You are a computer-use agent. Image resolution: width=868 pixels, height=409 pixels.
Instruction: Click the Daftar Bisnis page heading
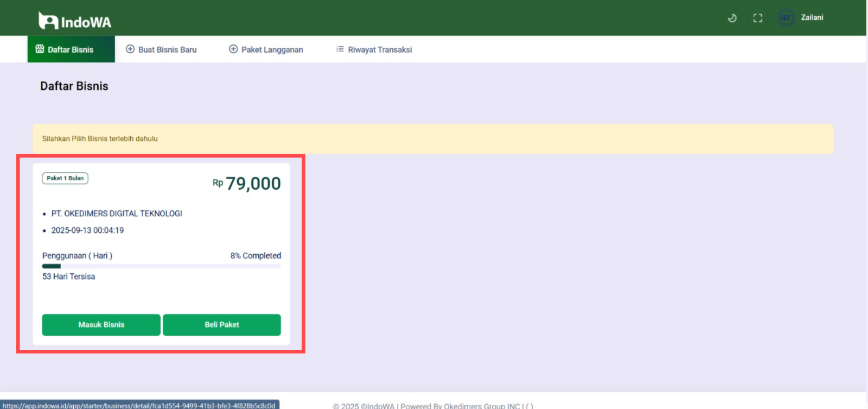(x=74, y=86)
